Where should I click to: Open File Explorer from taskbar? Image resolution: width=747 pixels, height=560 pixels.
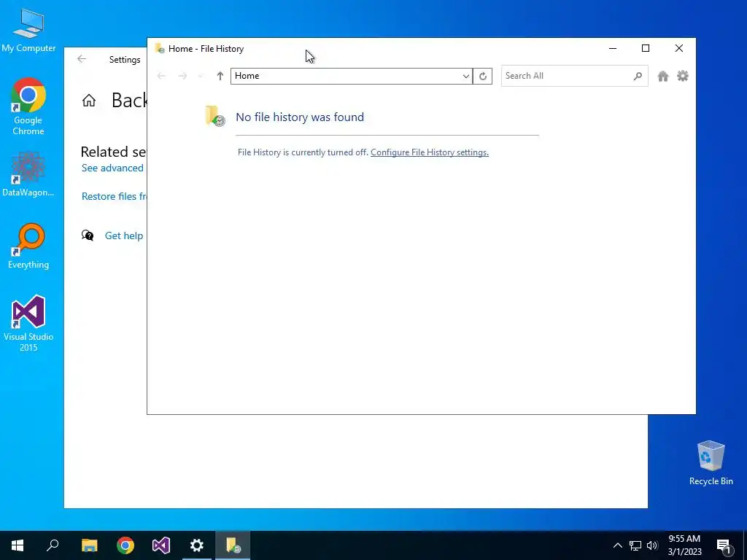[89, 545]
